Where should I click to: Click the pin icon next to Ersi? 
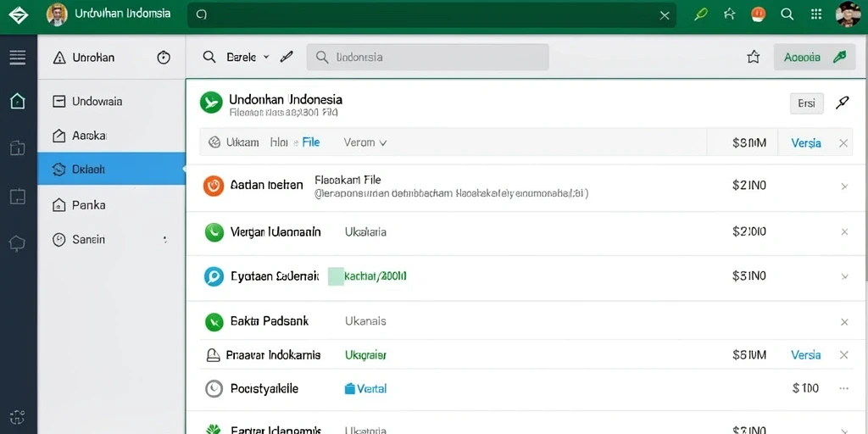click(x=842, y=103)
